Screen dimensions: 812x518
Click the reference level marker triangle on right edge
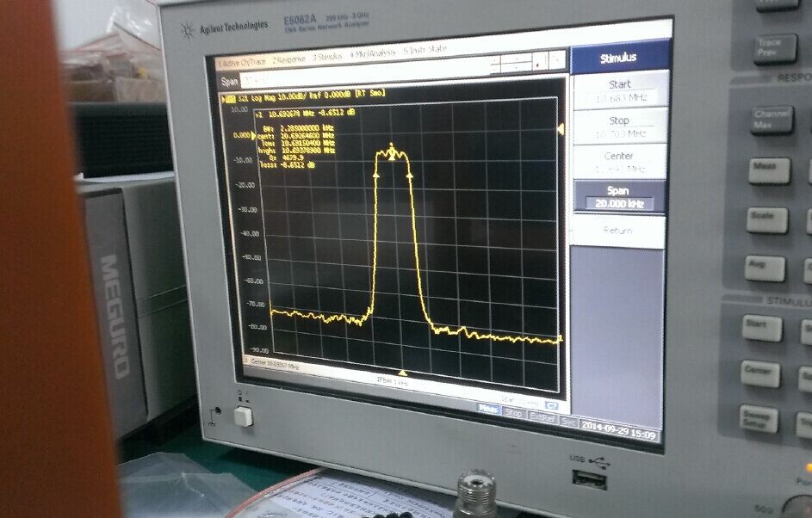(561, 129)
